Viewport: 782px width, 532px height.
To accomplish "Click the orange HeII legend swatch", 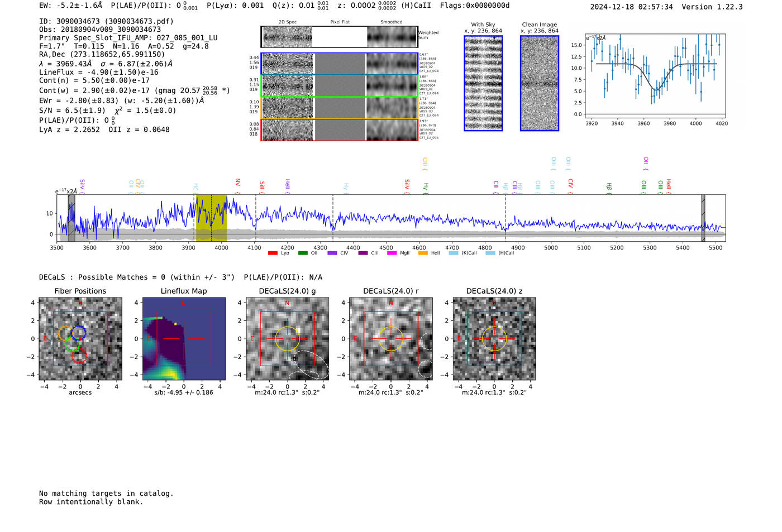I will [x=423, y=253].
